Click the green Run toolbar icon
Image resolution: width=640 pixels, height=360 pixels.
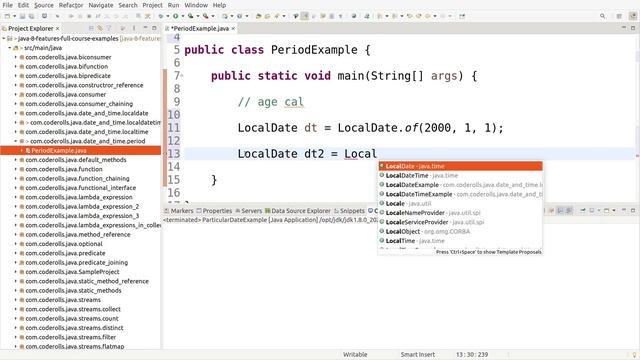(x=176, y=16)
